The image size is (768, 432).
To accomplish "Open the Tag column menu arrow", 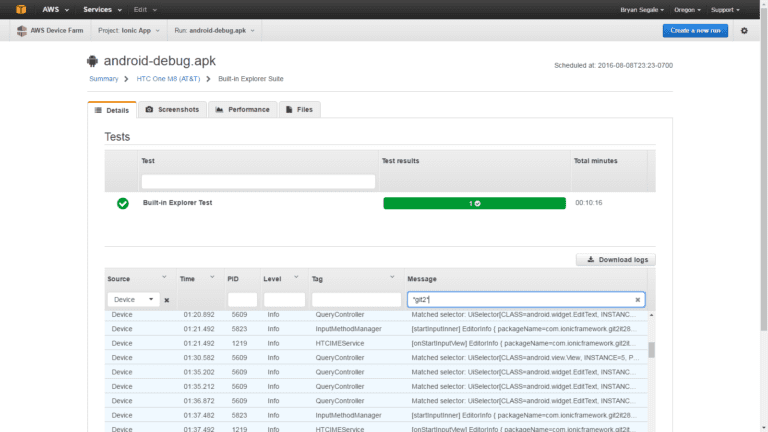I will tap(392, 277).
